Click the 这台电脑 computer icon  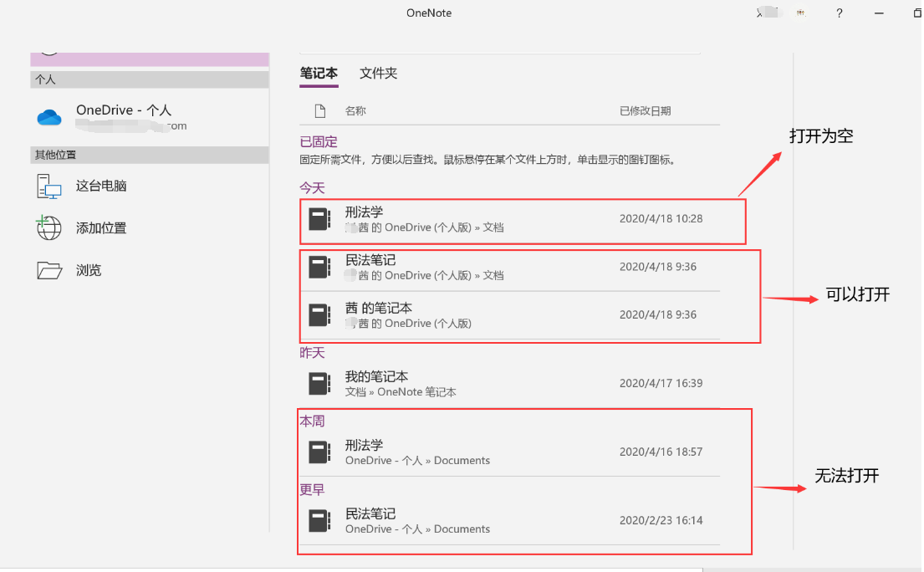coord(48,186)
